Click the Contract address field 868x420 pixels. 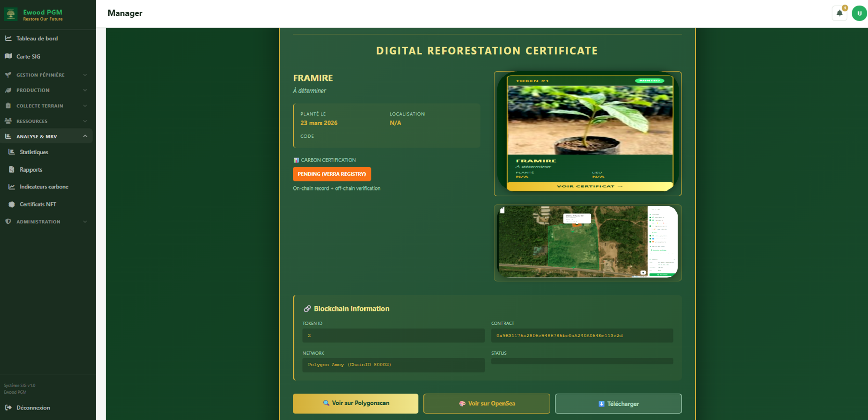(x=582, y=335)
